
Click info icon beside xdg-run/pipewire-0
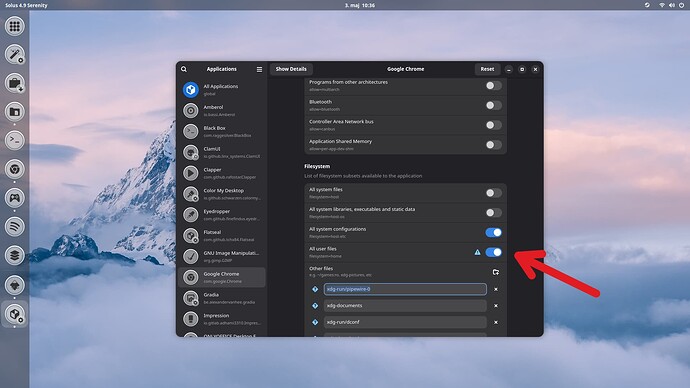[315, 289]
